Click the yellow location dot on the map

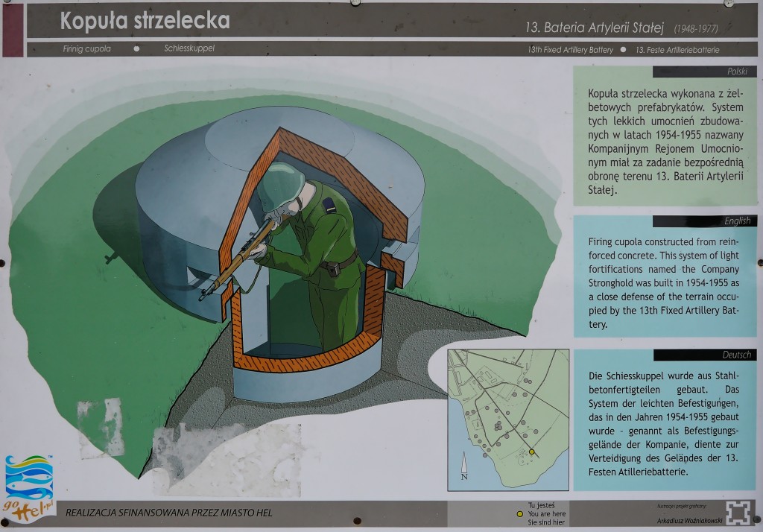pyautogui.click(x=532, y=452)
